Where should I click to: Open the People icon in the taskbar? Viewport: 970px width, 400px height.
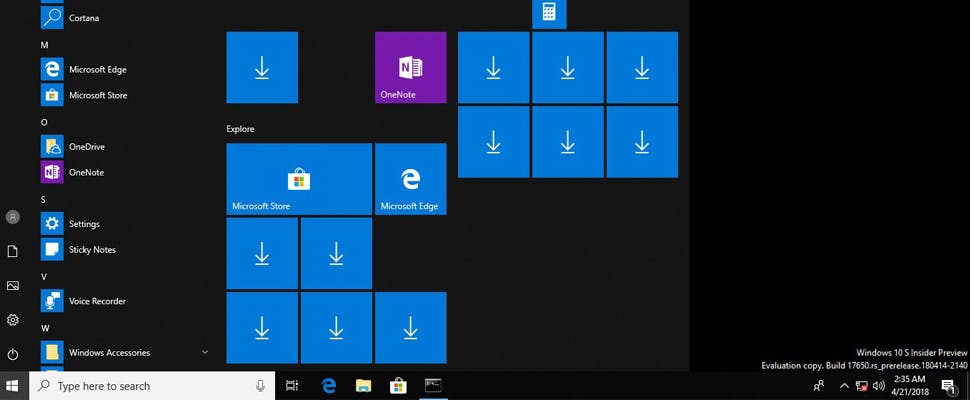(x=819, y=386)
